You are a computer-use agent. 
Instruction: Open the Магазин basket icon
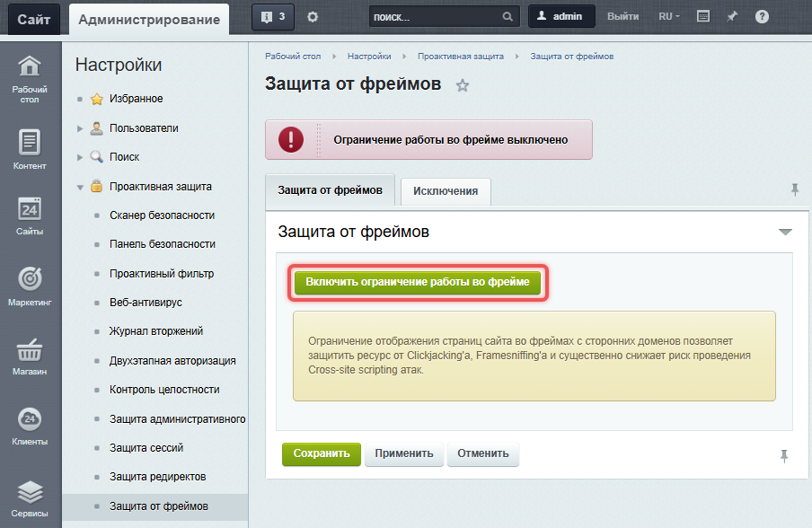coord(31,350)
